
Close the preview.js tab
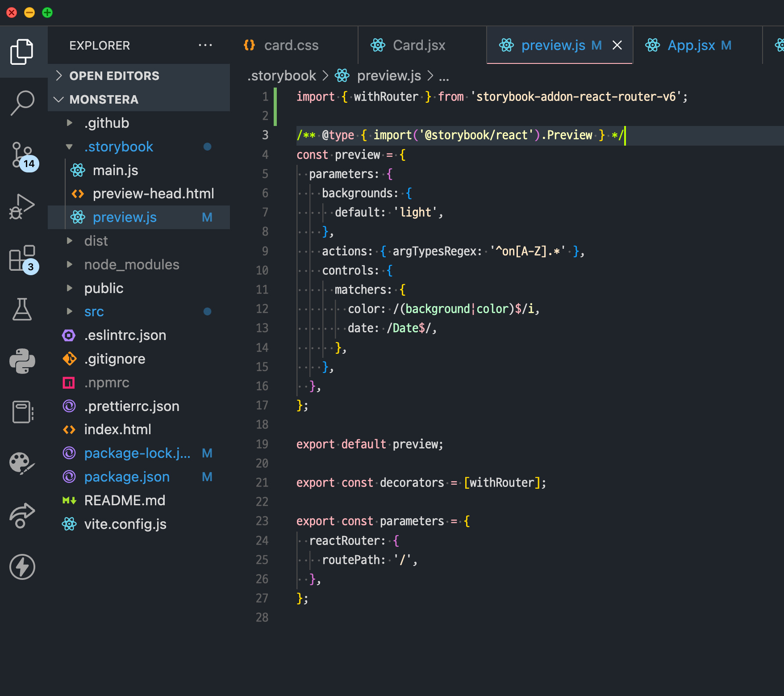(x=617, y=45)
